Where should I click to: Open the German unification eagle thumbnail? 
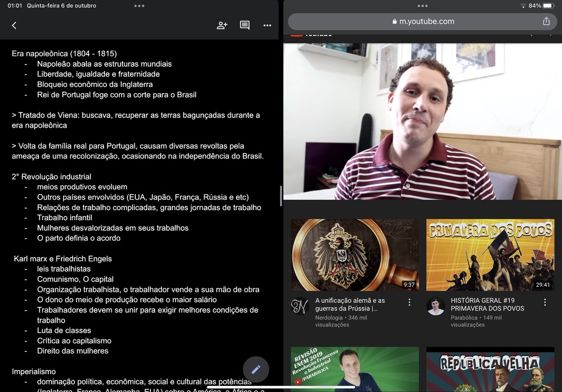click(355, 255)
